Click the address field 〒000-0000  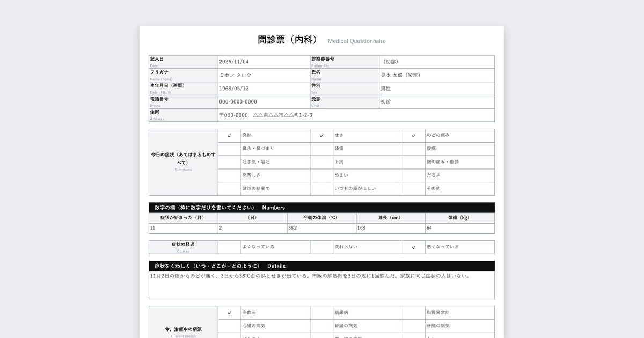coord(356,115)
